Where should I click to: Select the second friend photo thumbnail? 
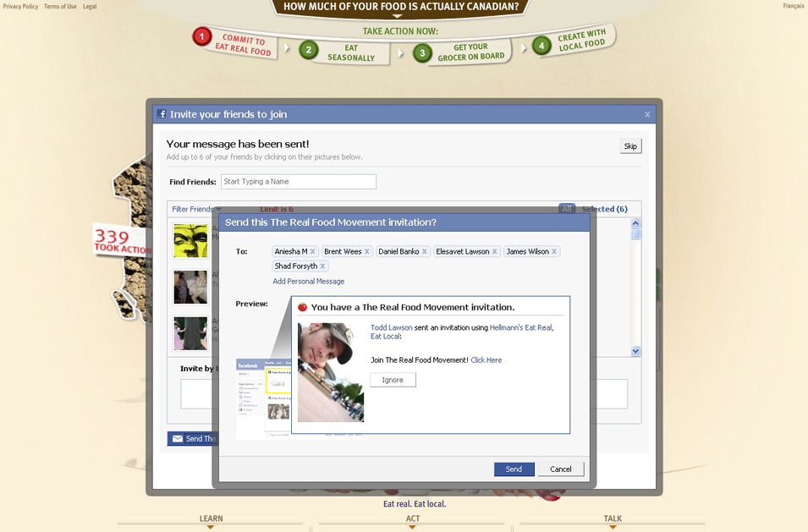pos(190,287)
